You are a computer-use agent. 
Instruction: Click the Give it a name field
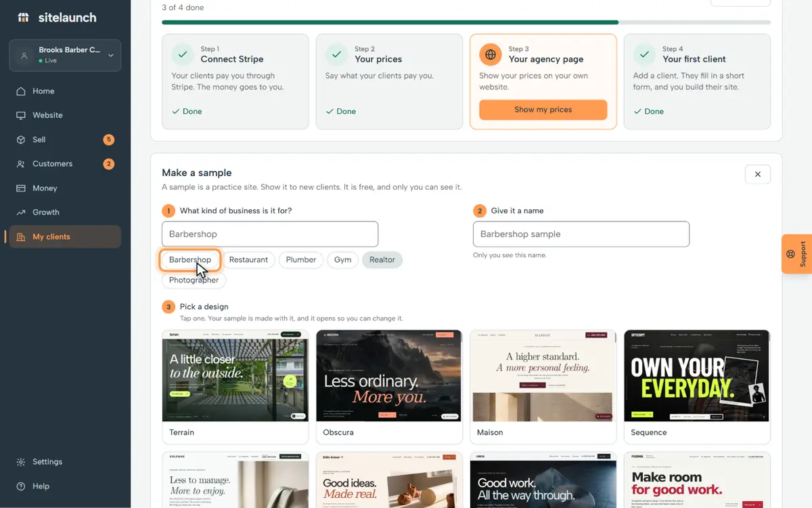pos(581,234)
